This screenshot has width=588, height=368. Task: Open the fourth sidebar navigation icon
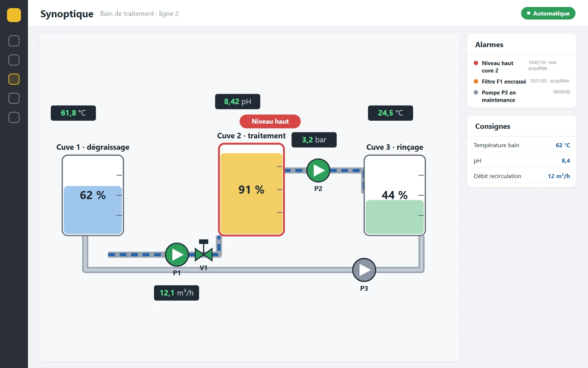[14, 98]
